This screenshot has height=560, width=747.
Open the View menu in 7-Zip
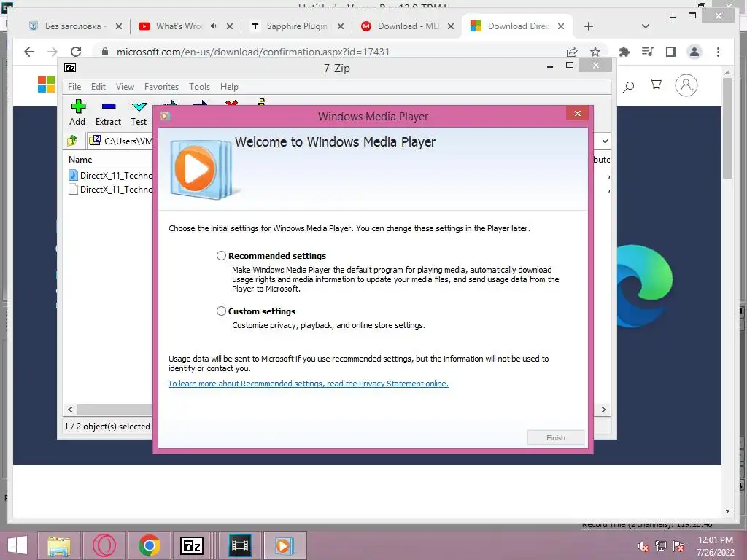[125, 87]
